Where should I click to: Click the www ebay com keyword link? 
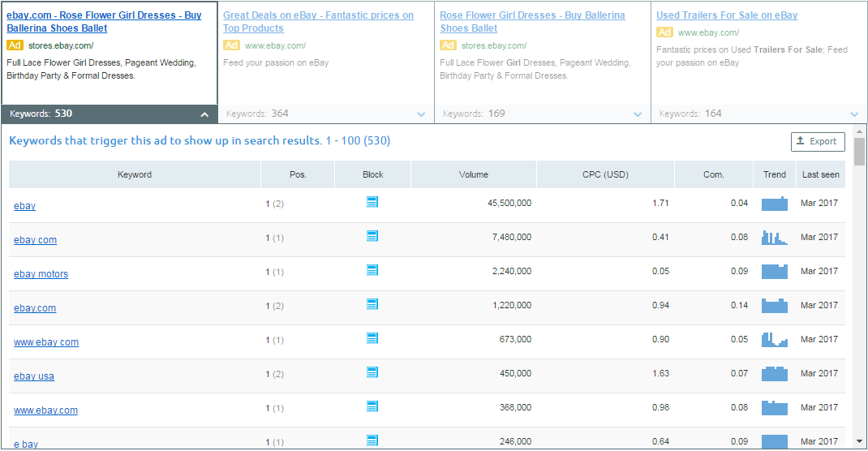[46, 342]
